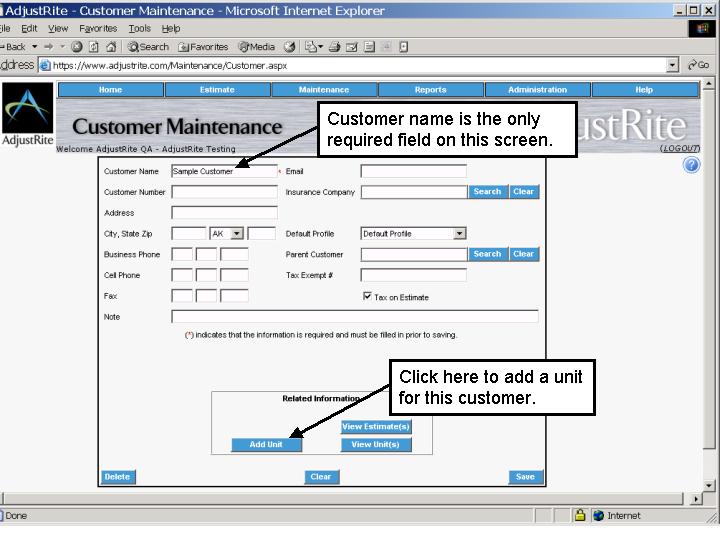Click the Stop loading icon
The image size is (720, 540).
pyautogui.click(x=77, y=47)
